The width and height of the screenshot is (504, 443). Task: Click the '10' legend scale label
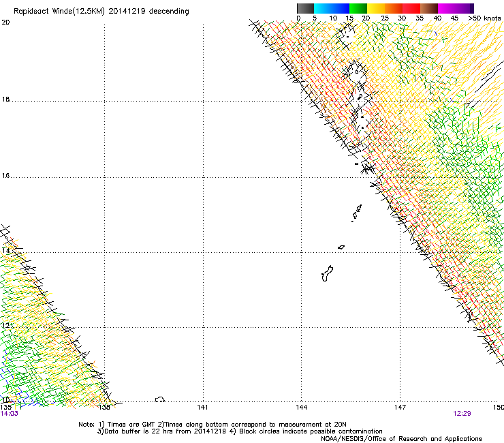[333, 18]
